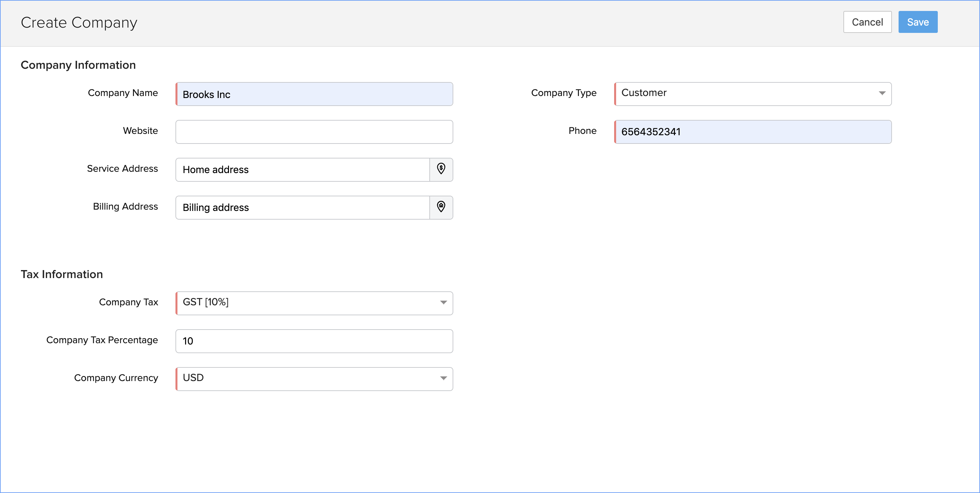Click into the empty Website field
The image size is (980, 493).
[314, 132]
